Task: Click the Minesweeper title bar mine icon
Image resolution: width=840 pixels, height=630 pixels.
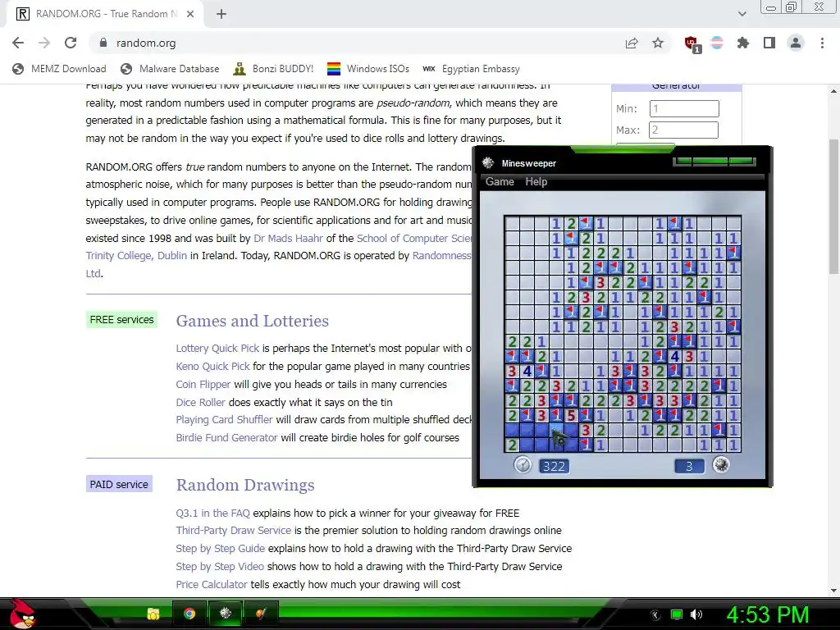Action: pyautogui.click(x=487, y=163)
